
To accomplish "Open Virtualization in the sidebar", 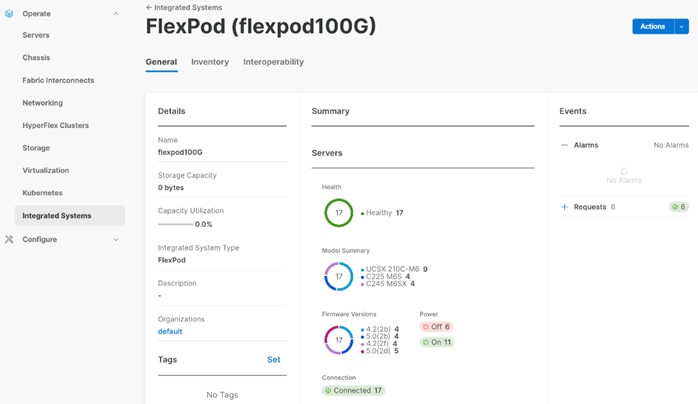I will coord(46,170).
